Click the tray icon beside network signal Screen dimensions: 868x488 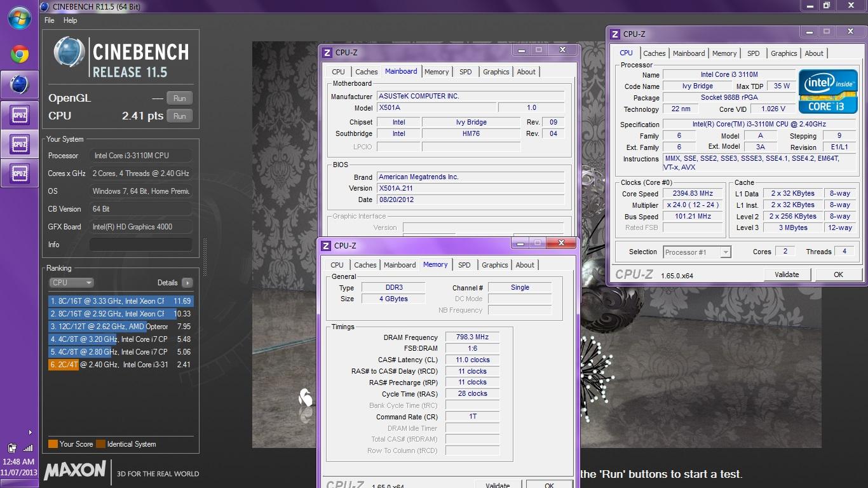tap(11, 448)
